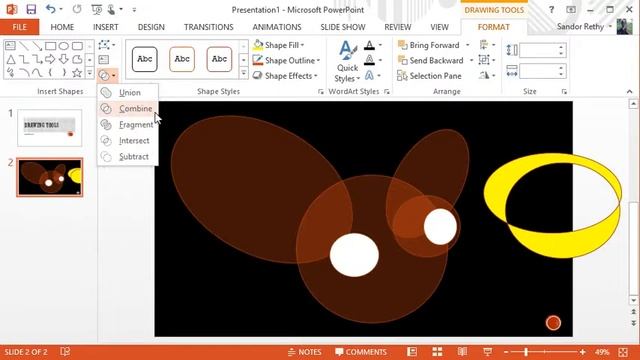Switch to Slide Sorter view
640x360 pixels.
click(x=438, y=352)
